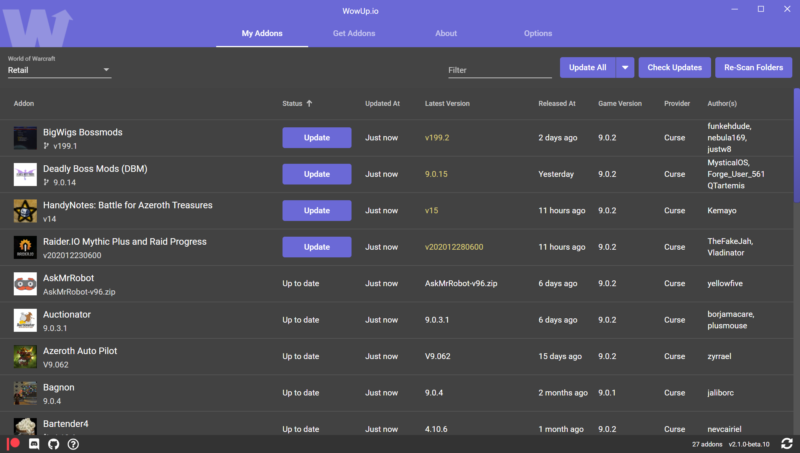Switch to the Get Addons tab
The height and width of the screenshot is (453, 800).
[354, 33]
